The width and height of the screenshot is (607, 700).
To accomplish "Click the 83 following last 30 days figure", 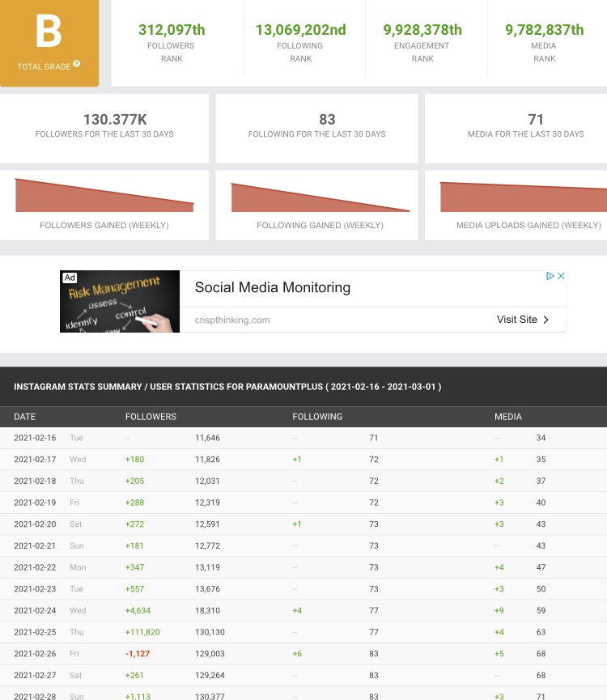I will coord(327,120).
